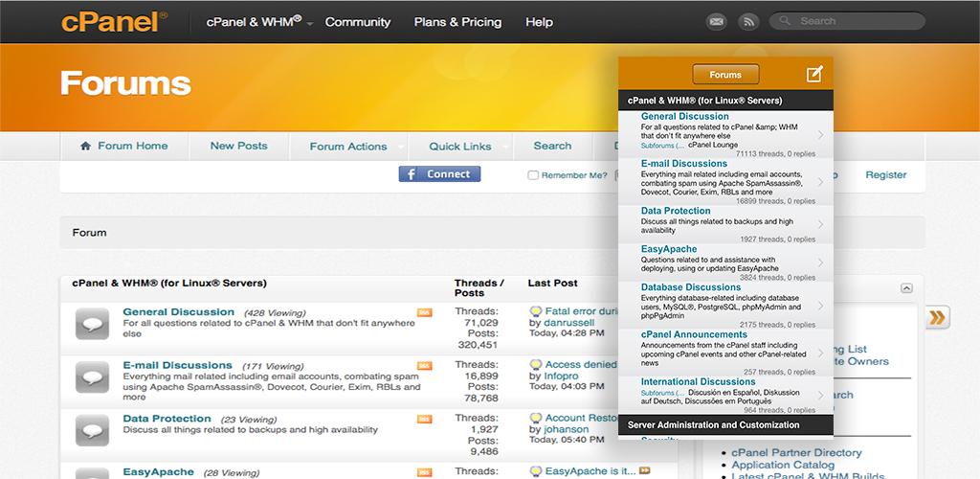980x479 pixels.
Task: Open International Discussions title in mobile panel
Action: pos(698,381)
